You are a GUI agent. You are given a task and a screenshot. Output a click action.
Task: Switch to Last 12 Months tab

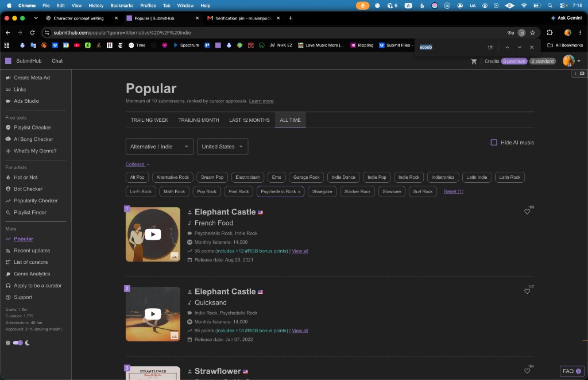point(249,120)
